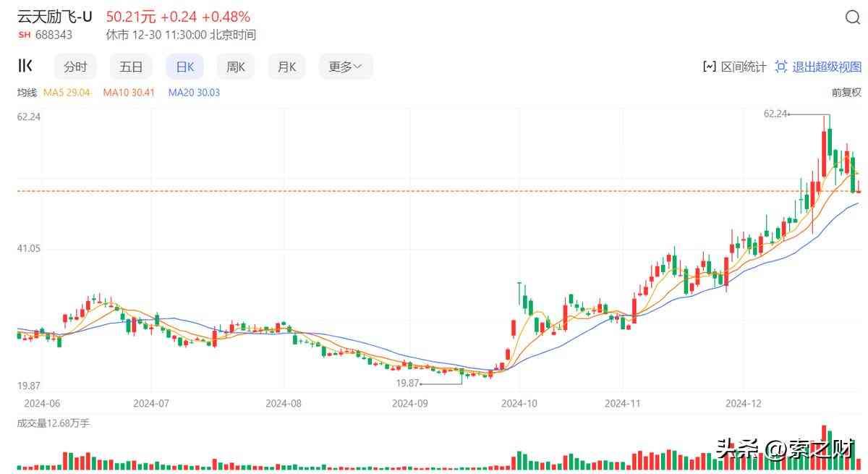The height and width of the screenshot is (474, 868).
Task: Click the search magnifier icon
Action: pyautogui.click(x=853, y=19)
